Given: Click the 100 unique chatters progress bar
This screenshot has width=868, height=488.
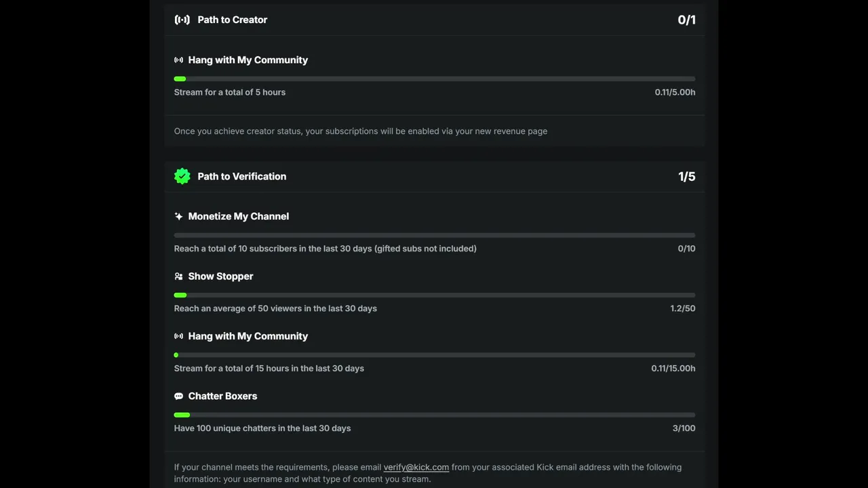Looking at the screenshot, I should tap(435, 415).
